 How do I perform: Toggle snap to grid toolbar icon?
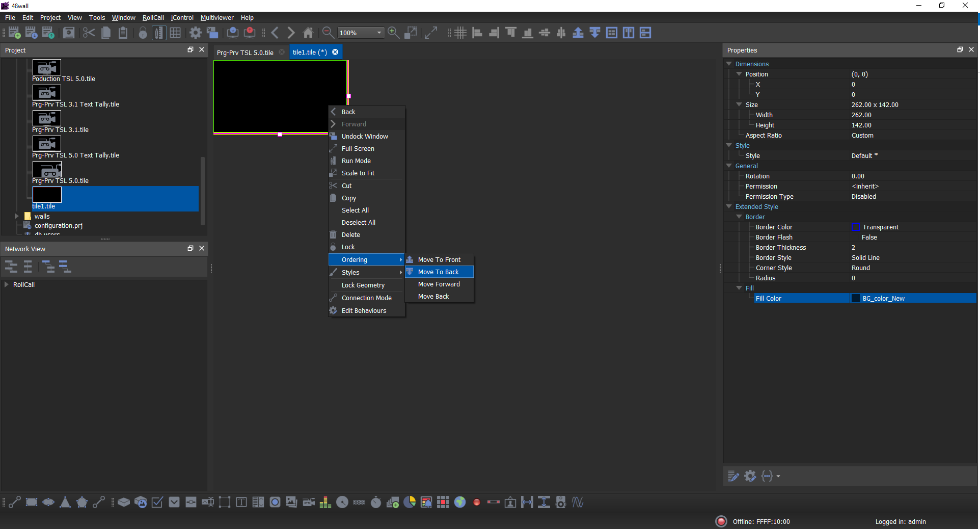point(460,33)
